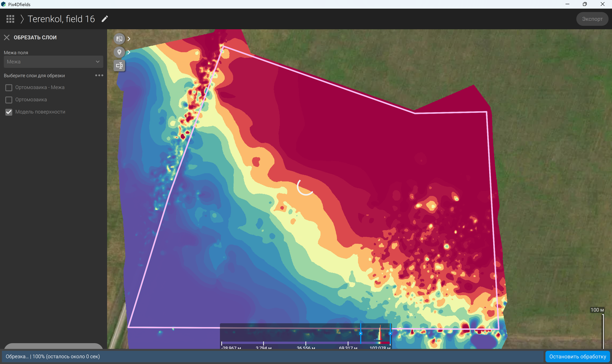Click Остановить обработку button
Image resolution: width=612 pixels, height=364 pixels.
point(578,356)
